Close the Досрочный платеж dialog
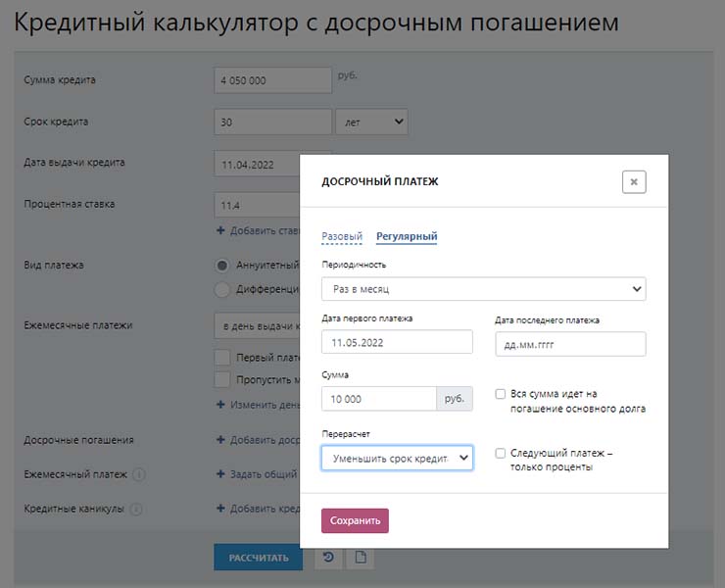The image size is (725, 588). coord(634,181)
